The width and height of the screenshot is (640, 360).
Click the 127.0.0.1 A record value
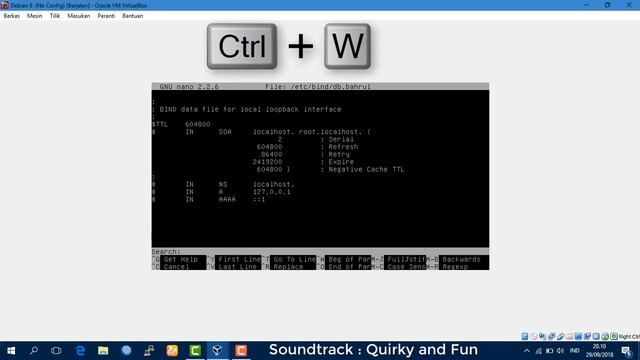(271, 192)
